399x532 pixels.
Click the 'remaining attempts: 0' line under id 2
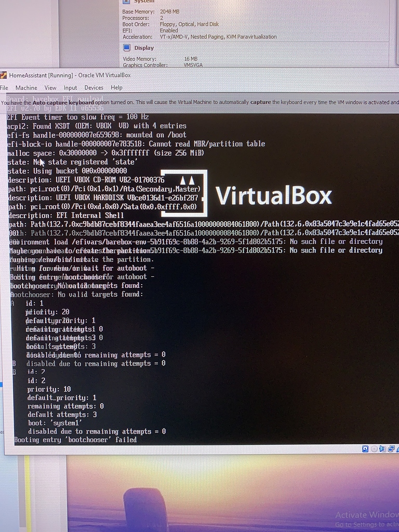66,406
